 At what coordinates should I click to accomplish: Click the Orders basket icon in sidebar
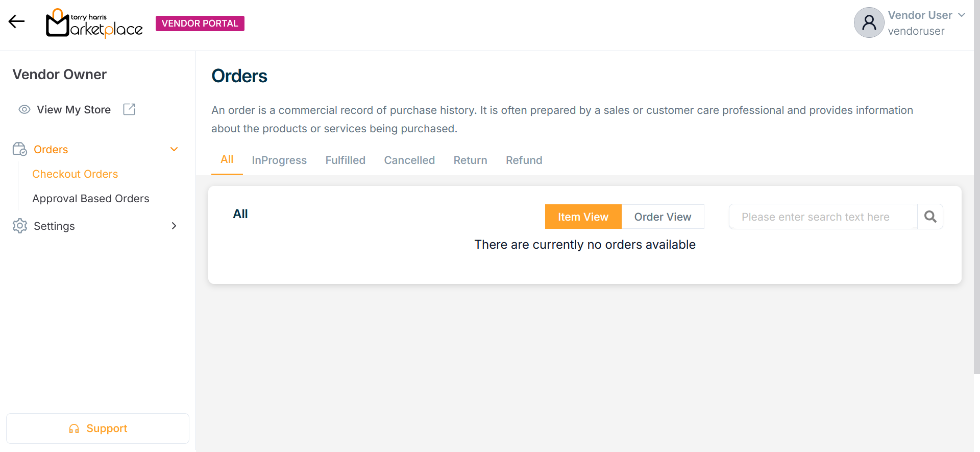tap(20, 149)
